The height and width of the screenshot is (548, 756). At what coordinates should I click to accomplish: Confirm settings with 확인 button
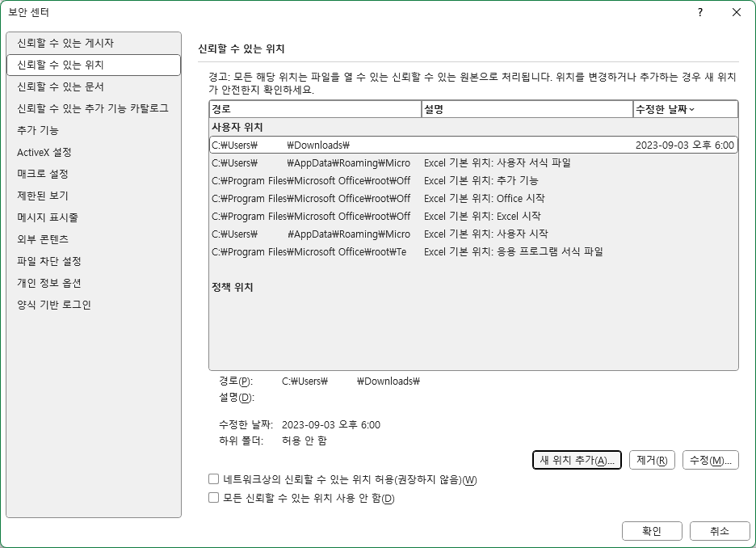[x=652, y=531]
